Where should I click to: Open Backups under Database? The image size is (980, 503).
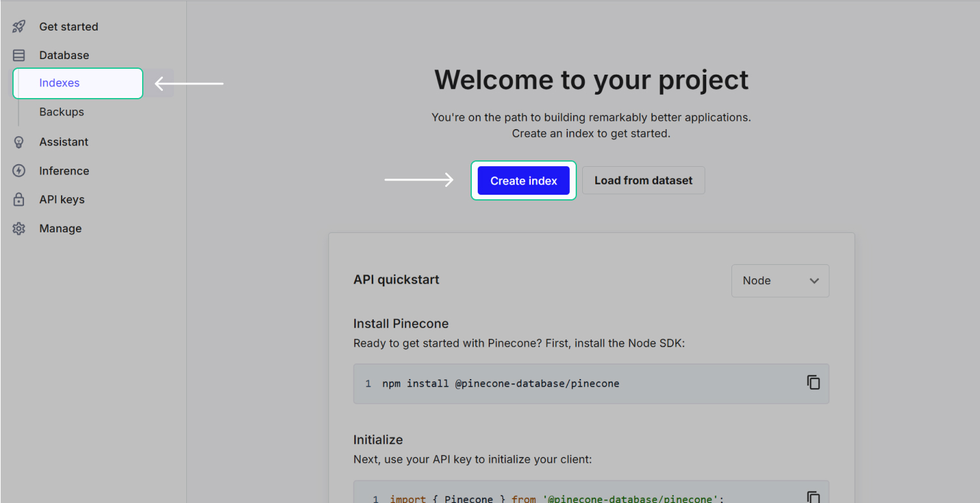(62, 112)
